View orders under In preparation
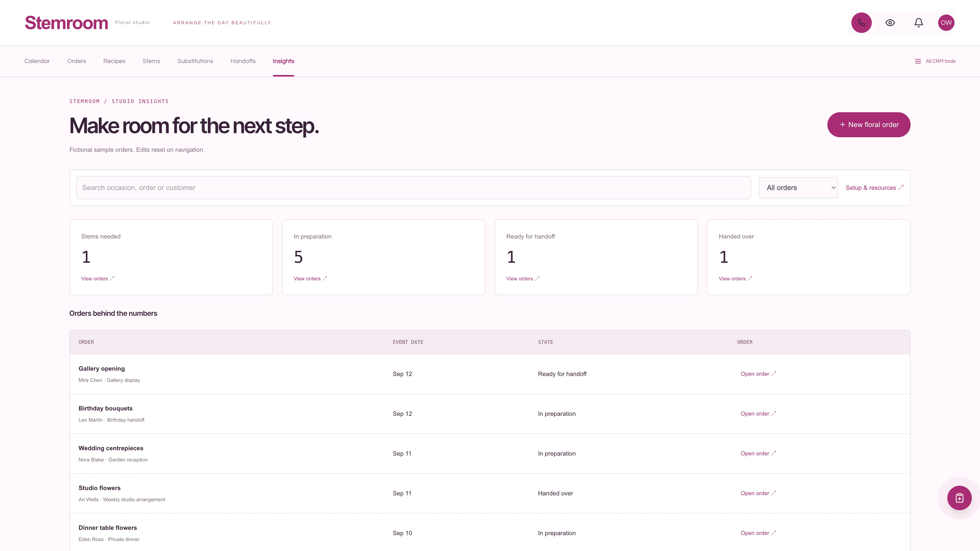The width and height of the screenshot is (980, 551). click(310, 279)
